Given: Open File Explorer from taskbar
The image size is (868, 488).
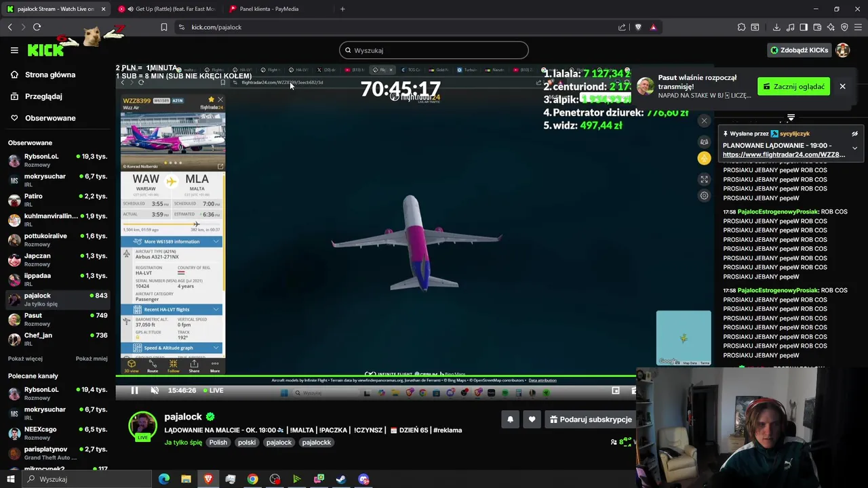Looking at the screenshot, I should pyautogui.click(x=186, y=479).
